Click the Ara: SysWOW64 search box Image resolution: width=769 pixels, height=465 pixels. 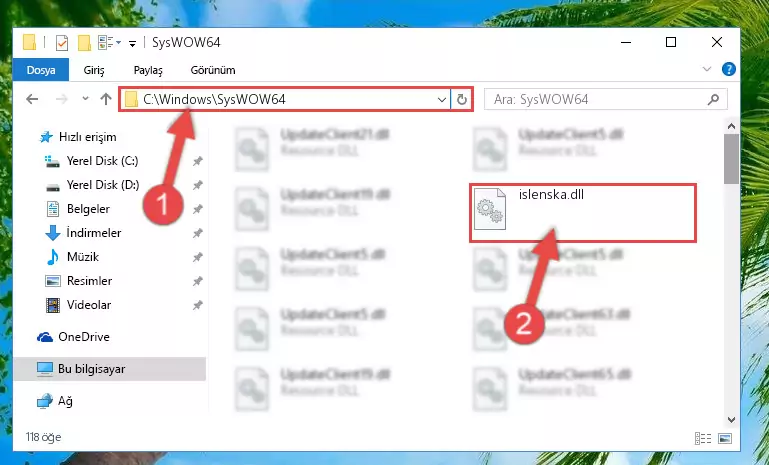(x=606, y=100)
